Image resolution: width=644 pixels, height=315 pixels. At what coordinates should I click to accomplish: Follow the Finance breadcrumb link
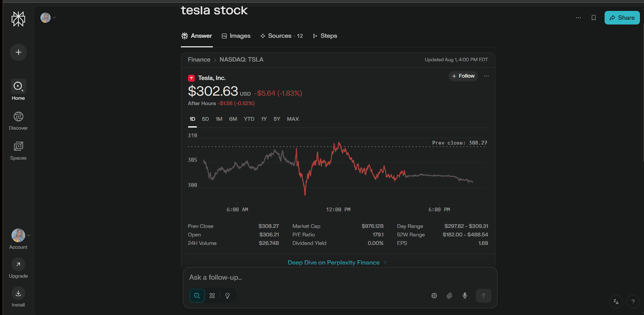click(199, 60)
